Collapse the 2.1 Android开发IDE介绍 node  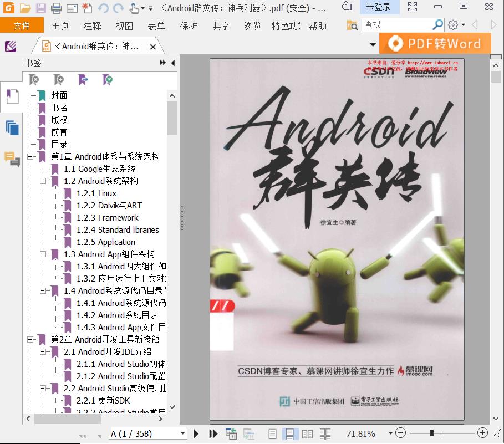tap(43, 352)
